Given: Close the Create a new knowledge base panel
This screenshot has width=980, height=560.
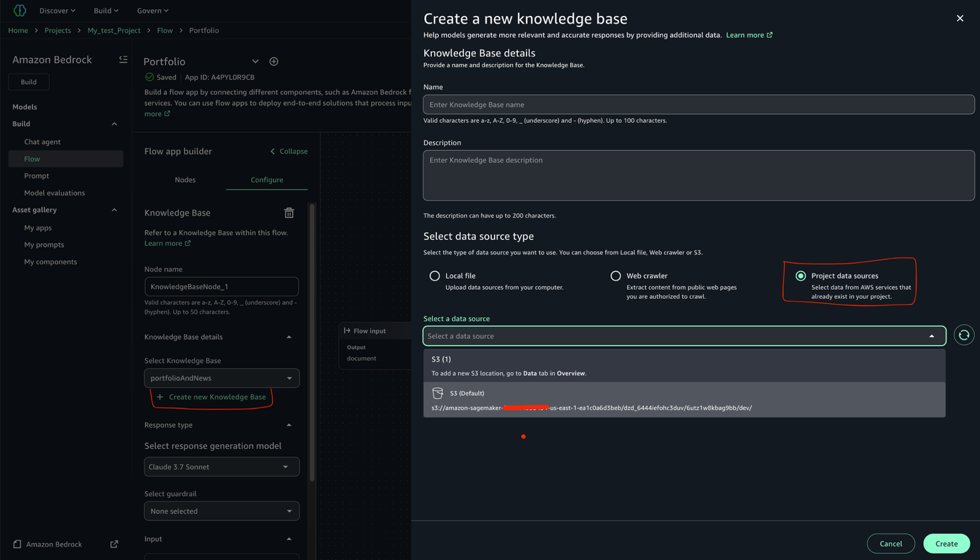Looking at the screenshot, I should (x=960, y=19).
